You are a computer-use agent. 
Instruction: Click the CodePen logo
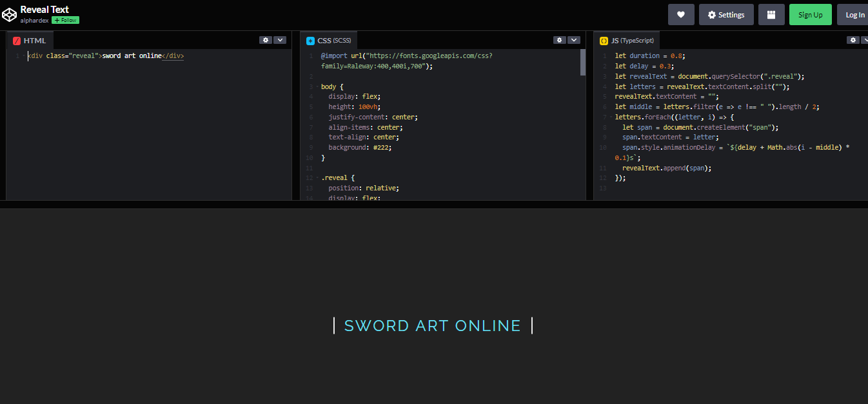click(x=9, y=14)
